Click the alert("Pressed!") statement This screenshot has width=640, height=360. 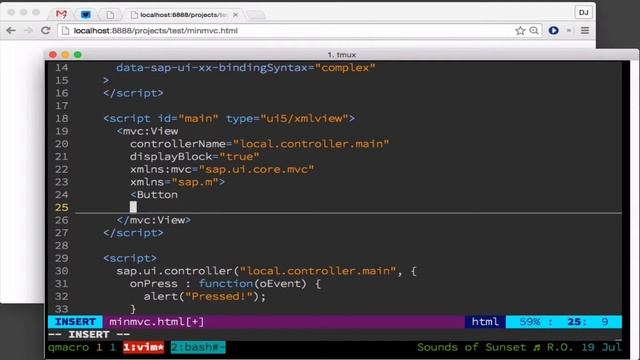tap(204, 296)
